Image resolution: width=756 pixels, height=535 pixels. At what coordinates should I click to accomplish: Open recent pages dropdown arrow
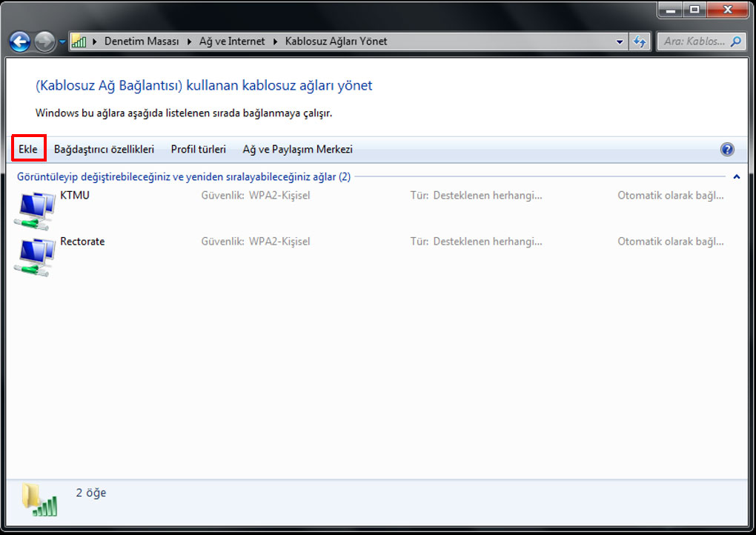[62, 42]
